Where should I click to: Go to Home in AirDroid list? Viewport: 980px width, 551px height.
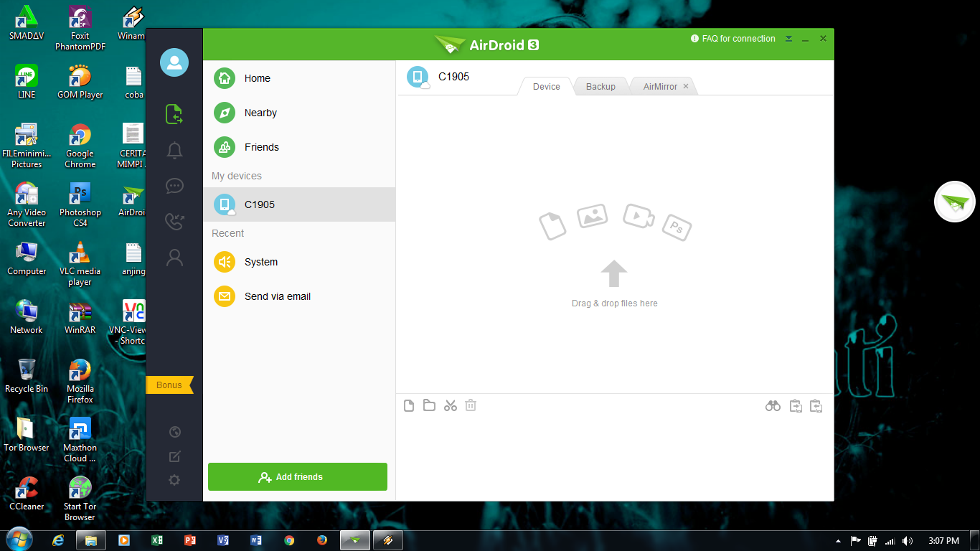pos(299,78)
